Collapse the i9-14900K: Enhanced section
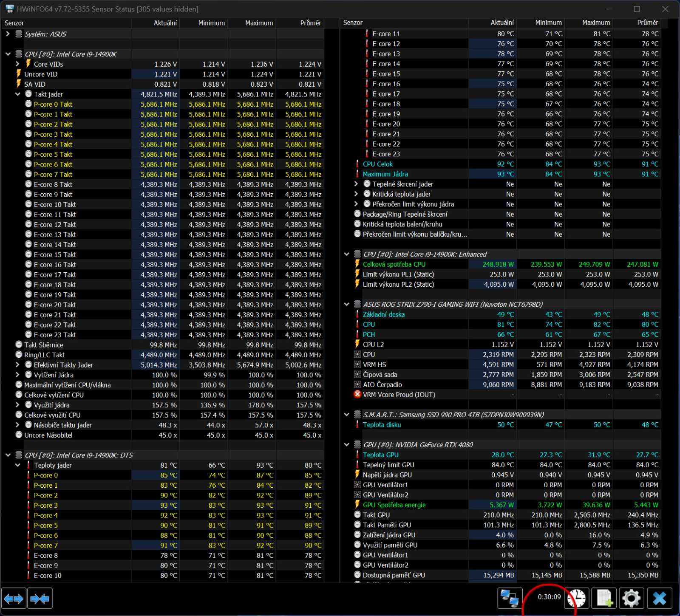Viewport: 680px width, 616px height. 347,254
